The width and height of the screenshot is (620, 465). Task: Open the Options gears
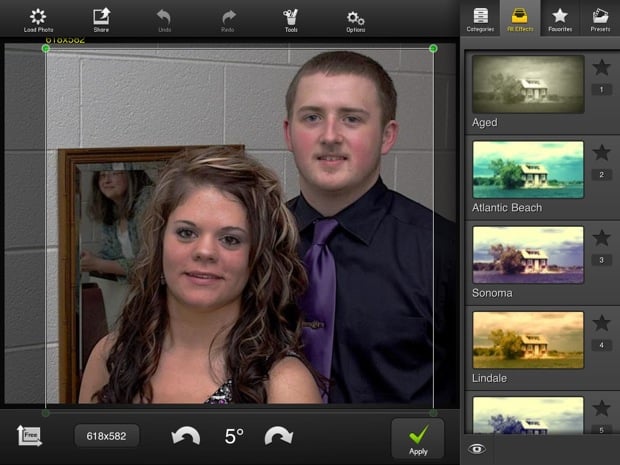tap(355, 21)
